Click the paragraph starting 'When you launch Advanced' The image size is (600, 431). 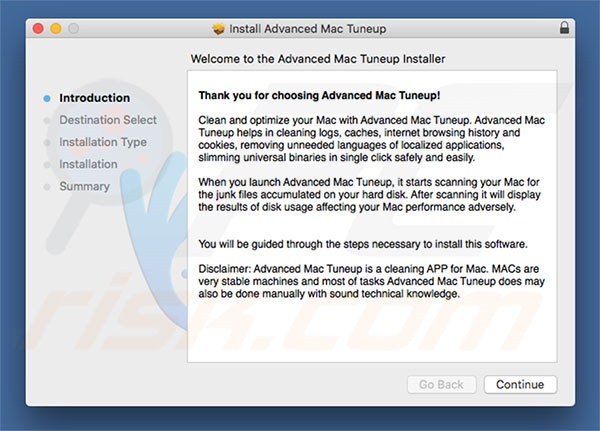point(369,194)
